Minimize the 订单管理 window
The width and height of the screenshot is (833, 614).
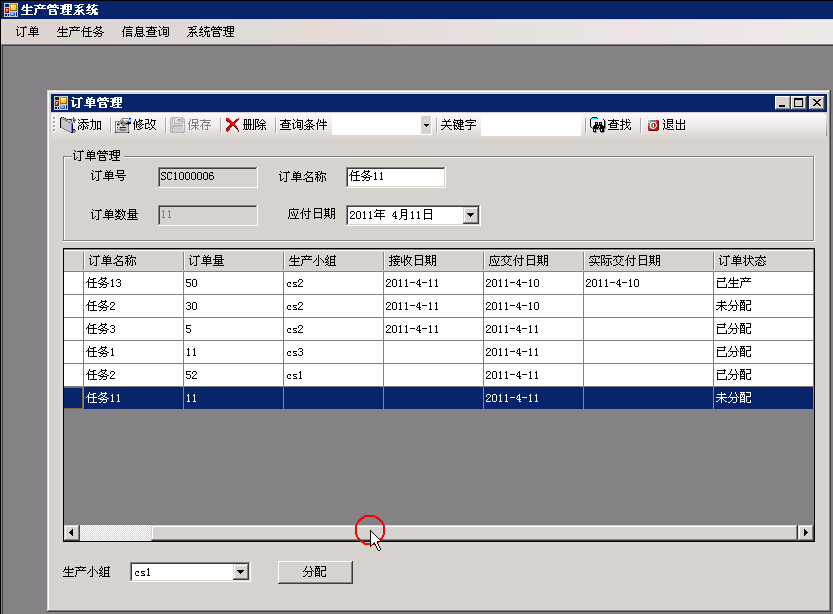[781, 103]
